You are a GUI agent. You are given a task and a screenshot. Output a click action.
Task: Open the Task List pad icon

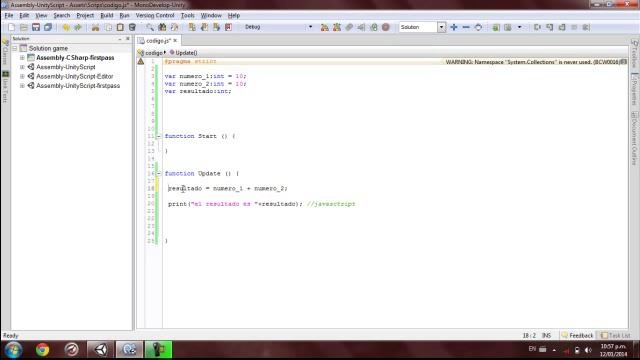click(x=604, y=335)
